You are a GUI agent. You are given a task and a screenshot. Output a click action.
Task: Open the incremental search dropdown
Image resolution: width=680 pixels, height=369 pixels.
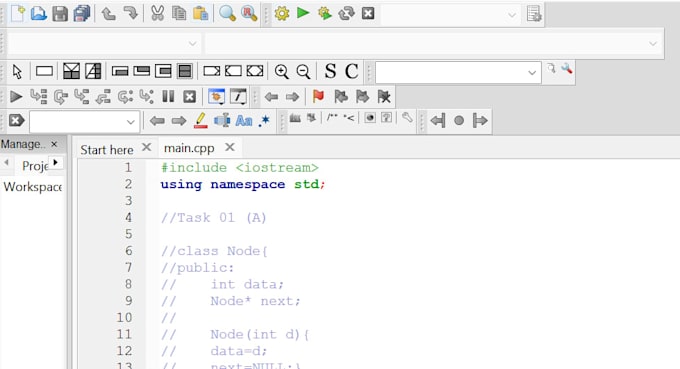130,122
